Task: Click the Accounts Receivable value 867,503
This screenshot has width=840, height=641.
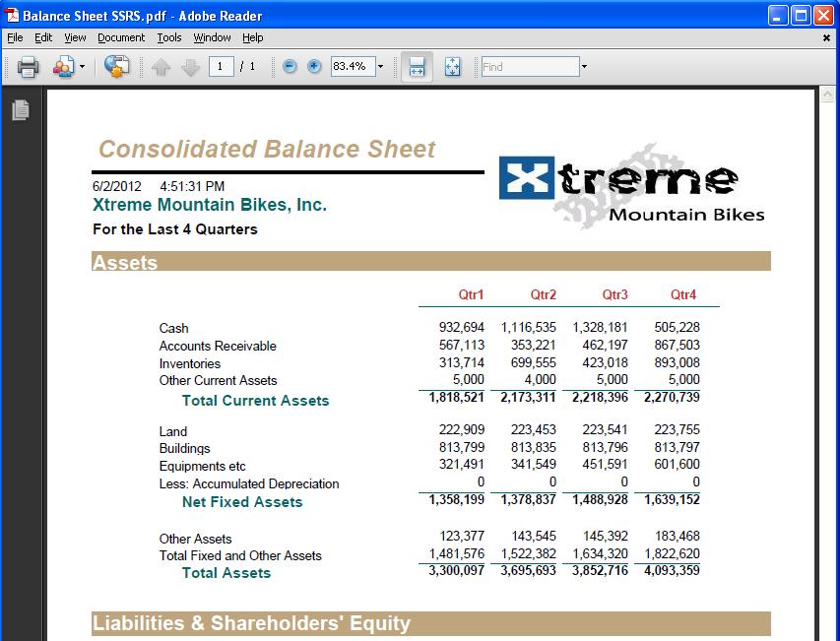Action: [x=678, y=345]
